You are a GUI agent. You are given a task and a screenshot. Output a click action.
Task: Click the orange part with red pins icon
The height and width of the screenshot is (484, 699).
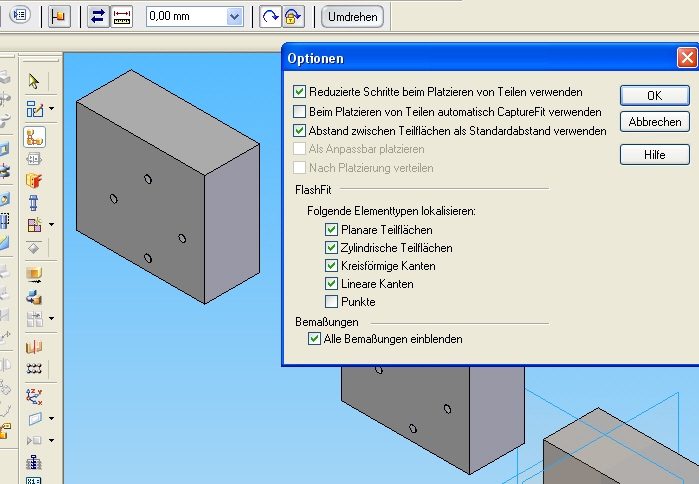pos(34,180)
